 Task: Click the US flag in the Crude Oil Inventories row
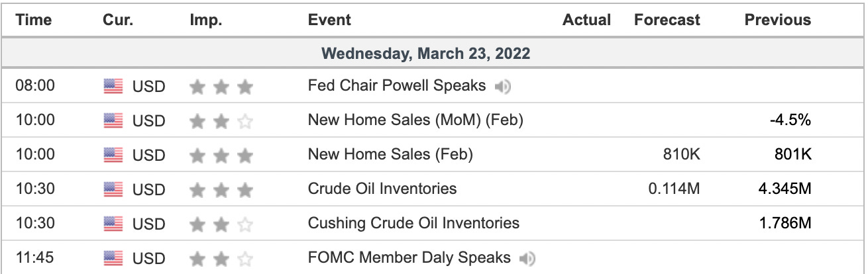113,190
